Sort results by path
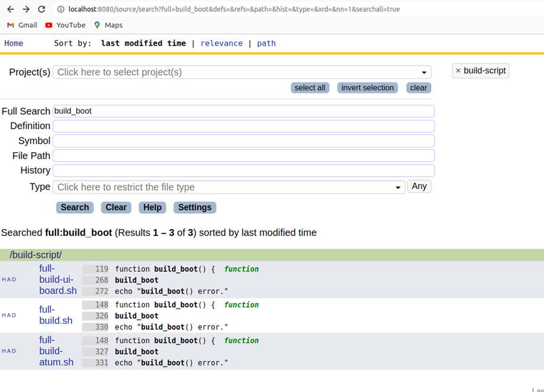Viewport: 544px width, 392px height. tap(266, 43)
